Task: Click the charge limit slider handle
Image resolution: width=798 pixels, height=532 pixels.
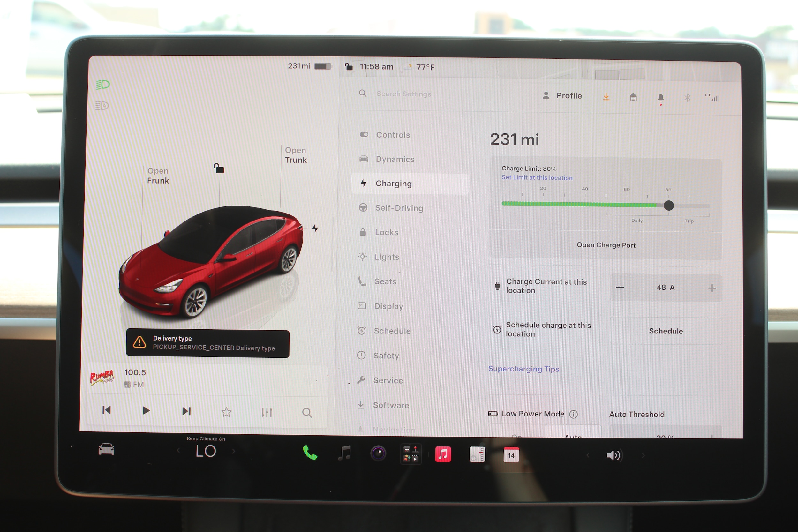Action: pyautogui.click(x=668, y=205)
